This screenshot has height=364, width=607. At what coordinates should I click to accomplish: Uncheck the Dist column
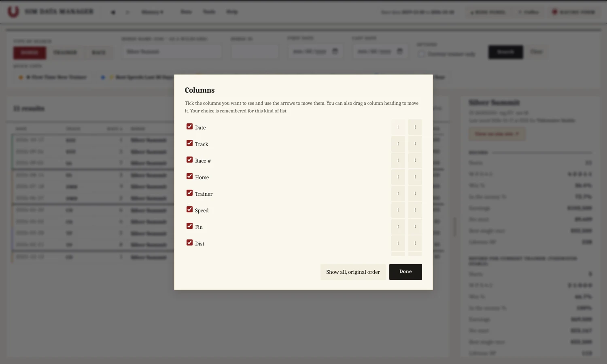[x=189, y=243]
